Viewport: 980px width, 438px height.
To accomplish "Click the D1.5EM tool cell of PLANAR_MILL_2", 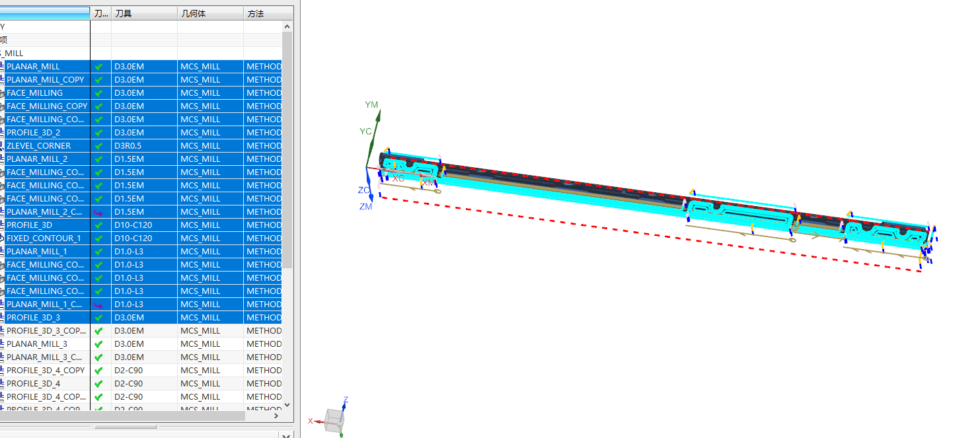I will click(x=144, y=159).
